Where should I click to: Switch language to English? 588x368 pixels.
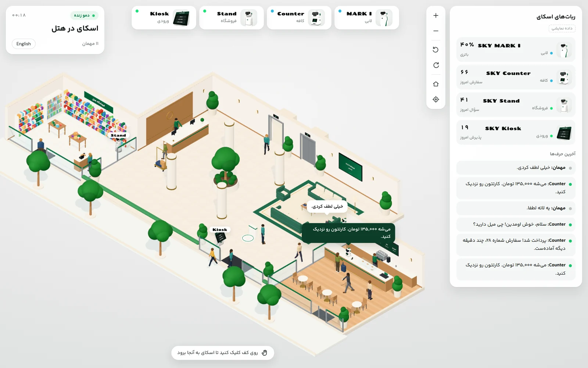(24, 44)
